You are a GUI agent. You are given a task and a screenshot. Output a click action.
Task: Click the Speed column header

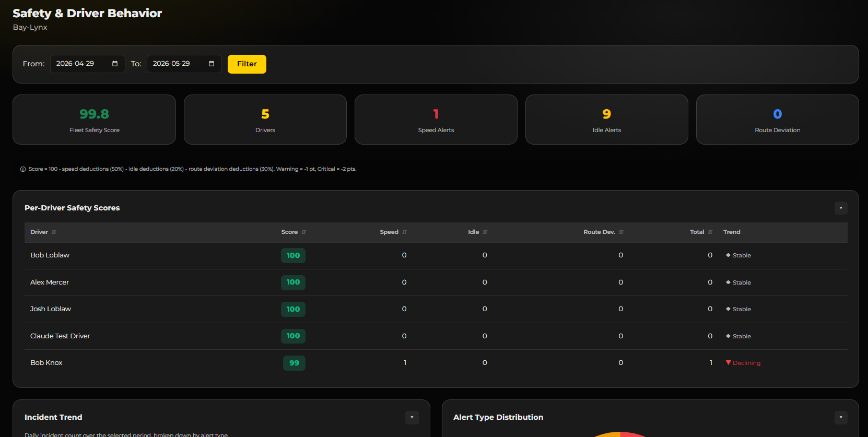point(389,232)
